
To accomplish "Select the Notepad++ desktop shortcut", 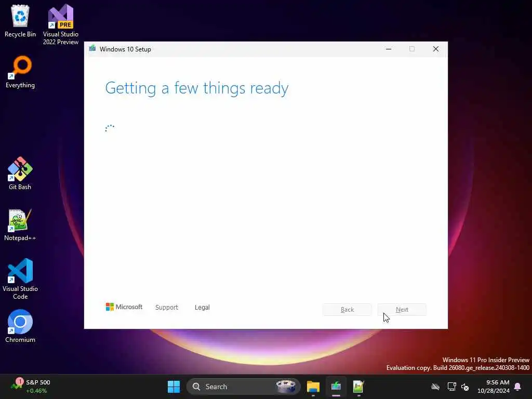I will [x=20, y=224].
